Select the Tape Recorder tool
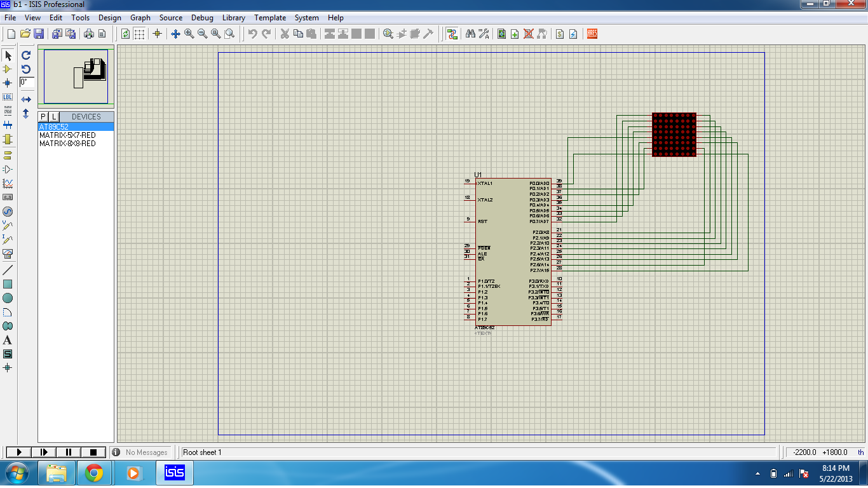This screenshot has height=488, width=868. coord(8,197)
